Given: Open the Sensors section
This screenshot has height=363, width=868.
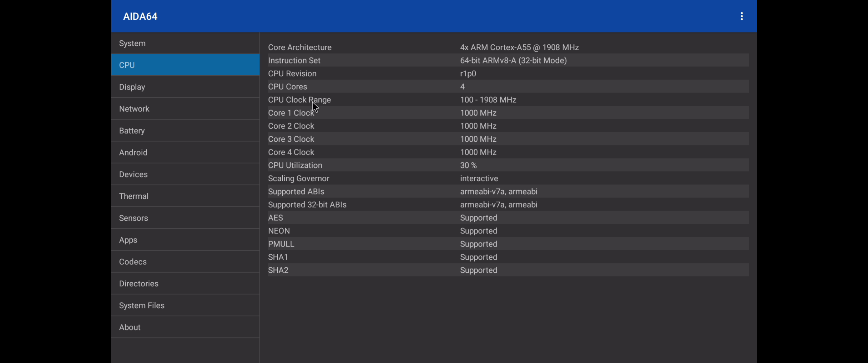Looking at the screenshot, I should 185,218.
